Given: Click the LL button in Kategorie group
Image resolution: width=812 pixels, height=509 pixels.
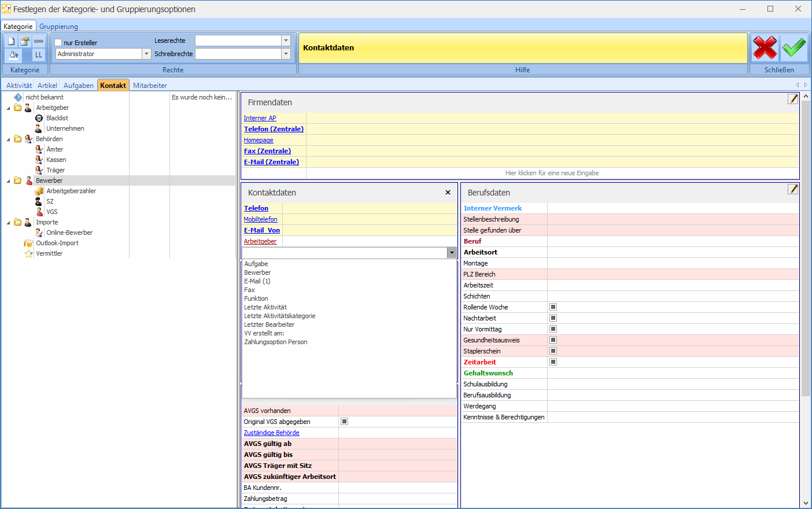Looking at the screenshot, I should [39, 55].
